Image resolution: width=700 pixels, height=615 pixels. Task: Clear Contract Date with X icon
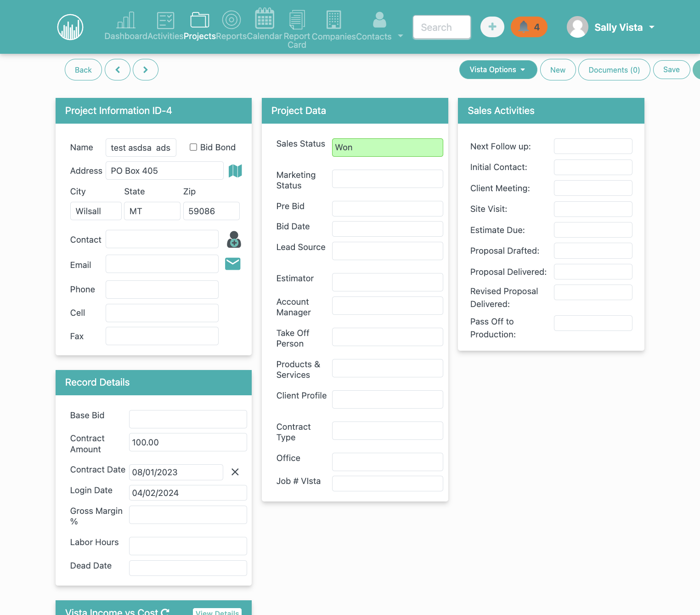coord(235,472)
